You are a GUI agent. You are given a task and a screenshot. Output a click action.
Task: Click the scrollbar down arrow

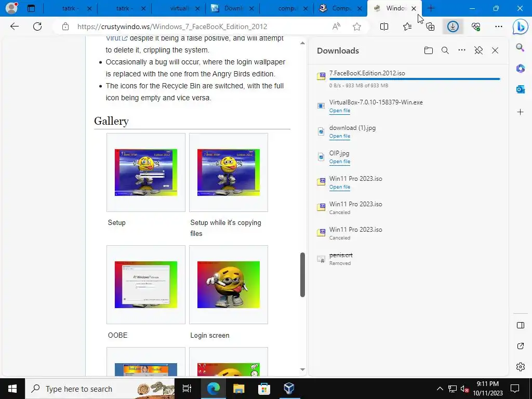pyautogui.click(x=303, y=369)
